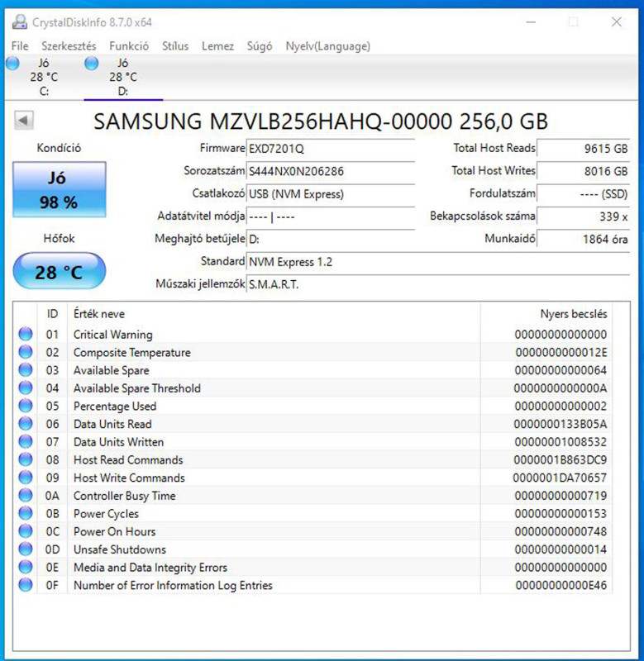Click the disk title SAMSUNG MZVLB256HAHQ-00000
The height and width of the screenshot is (661, 644).
coord(321,121)
